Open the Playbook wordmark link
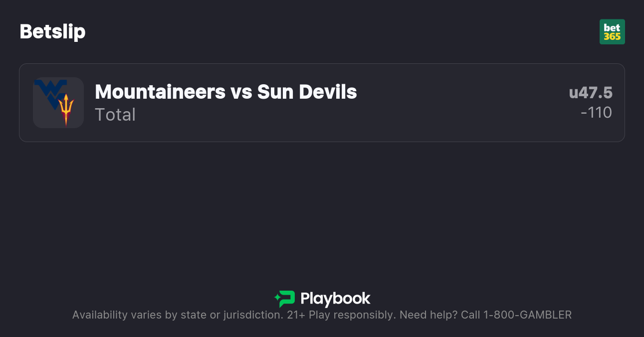The height and width of the screenshot is (337, 644). coord(335,299)
